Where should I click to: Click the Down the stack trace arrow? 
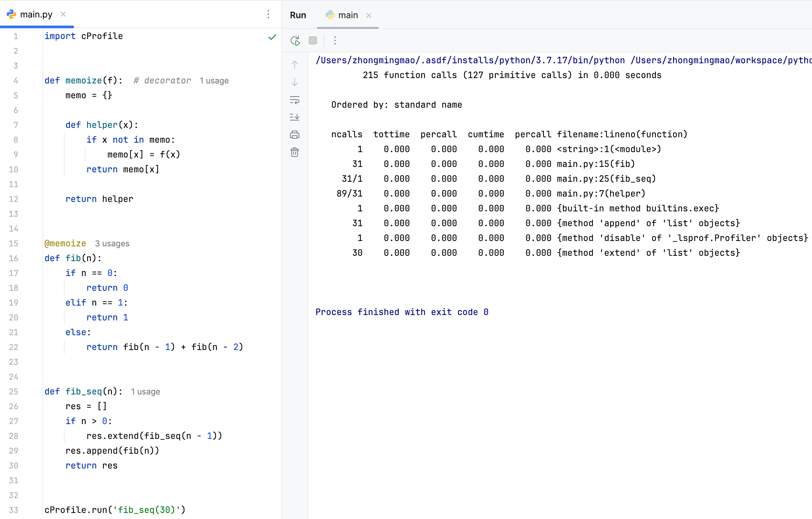[295, 82]
